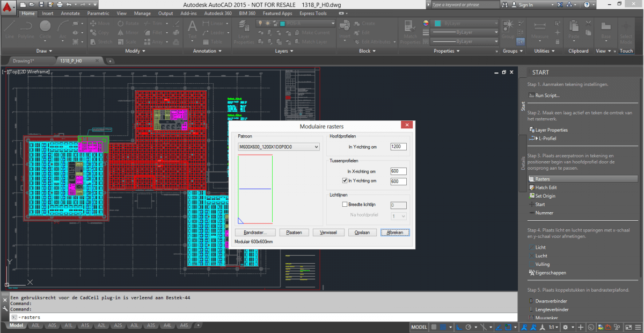Select the Polyline tool
This screenshot has width=644, height=333.
tap(26, 30)
